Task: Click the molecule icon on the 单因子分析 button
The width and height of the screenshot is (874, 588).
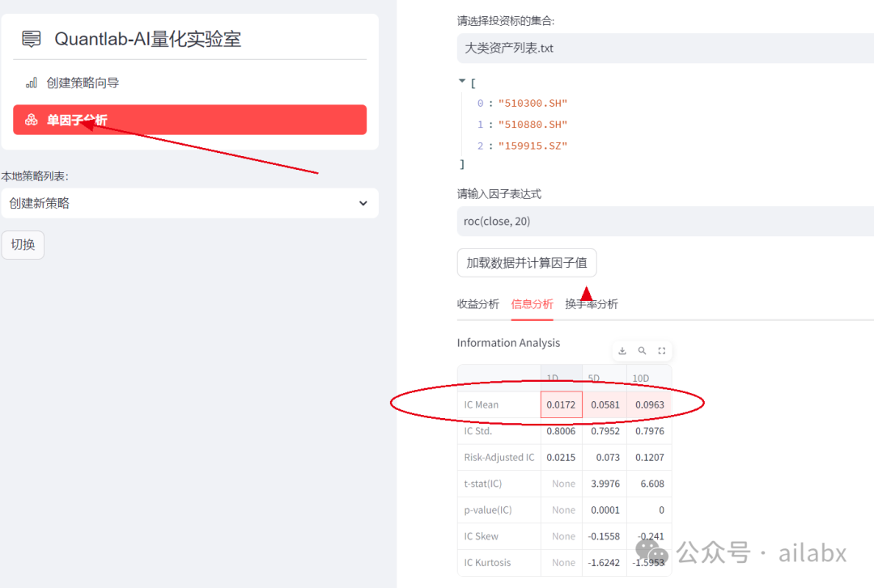Action: coord(31,119)
